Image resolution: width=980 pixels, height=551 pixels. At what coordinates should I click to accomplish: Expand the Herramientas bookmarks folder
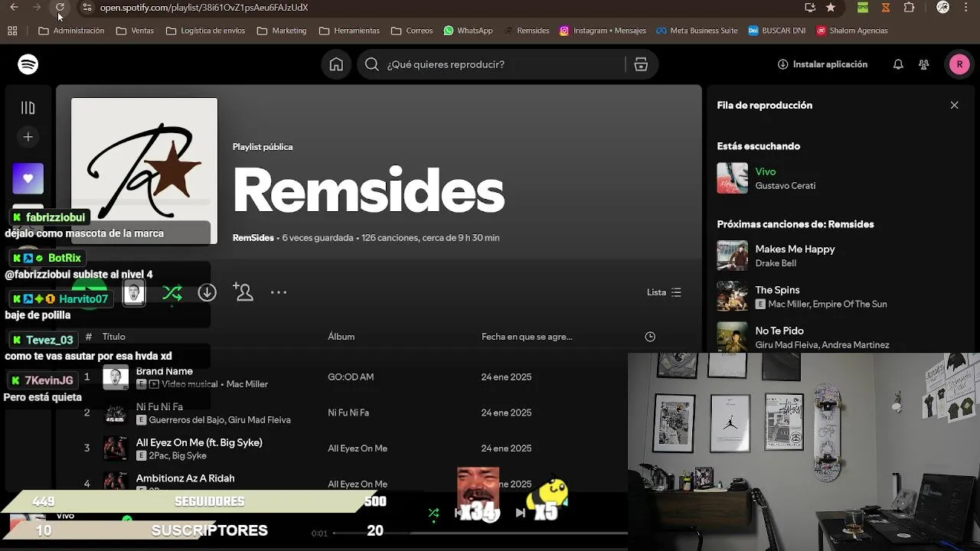coord(349,31)
